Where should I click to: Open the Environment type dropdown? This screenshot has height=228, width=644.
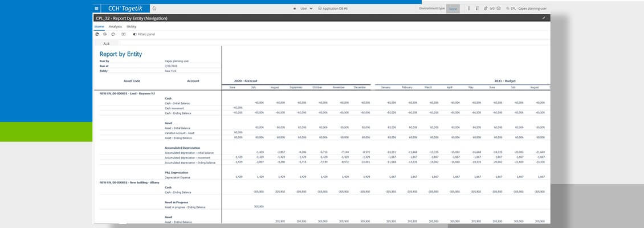tap(453, 9)
